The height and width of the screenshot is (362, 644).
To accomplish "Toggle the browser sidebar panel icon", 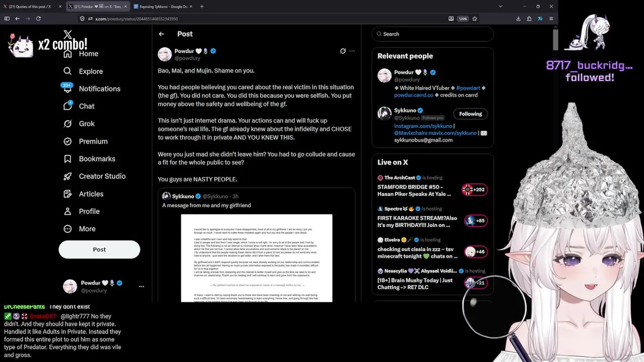I will [x=7, y=19].
